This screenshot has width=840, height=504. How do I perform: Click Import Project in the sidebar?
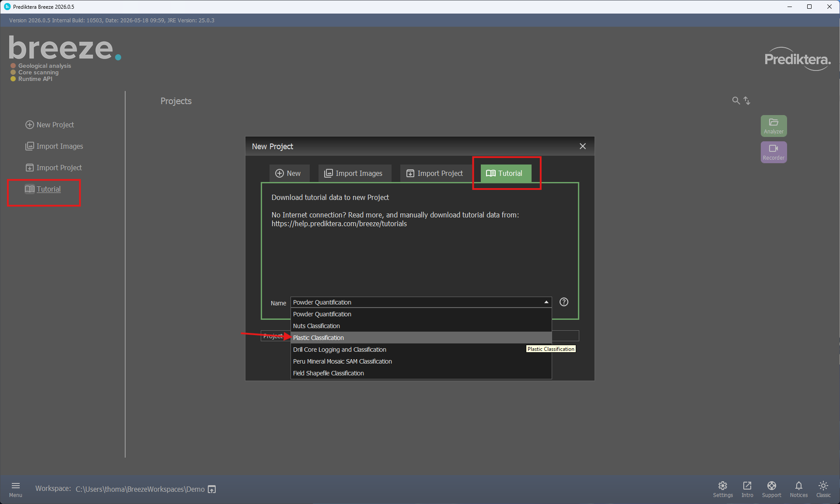[x=53, y=168]
